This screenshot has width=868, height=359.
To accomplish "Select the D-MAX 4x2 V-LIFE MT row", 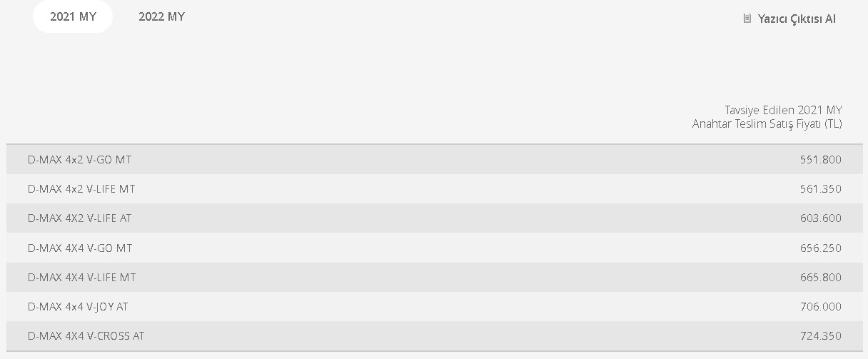I will (x=434, y=188).
